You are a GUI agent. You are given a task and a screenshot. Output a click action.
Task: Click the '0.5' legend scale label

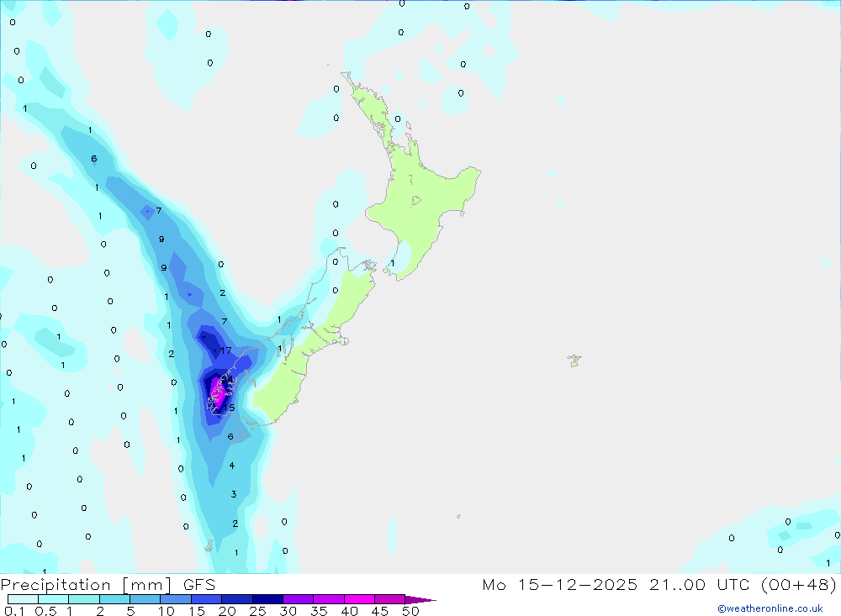45,611
